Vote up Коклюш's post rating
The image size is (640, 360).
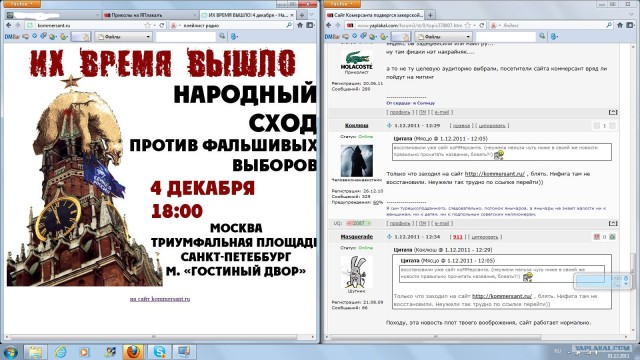[612, 126]
